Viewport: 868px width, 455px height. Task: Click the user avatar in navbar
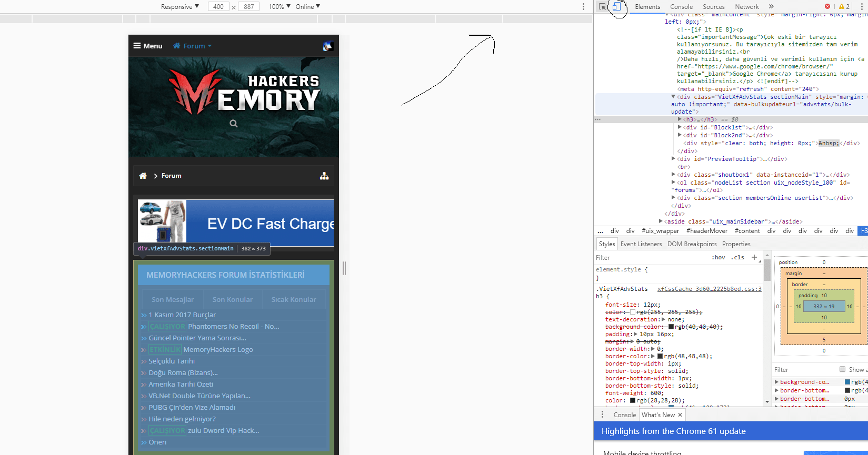tap(328, 46)
